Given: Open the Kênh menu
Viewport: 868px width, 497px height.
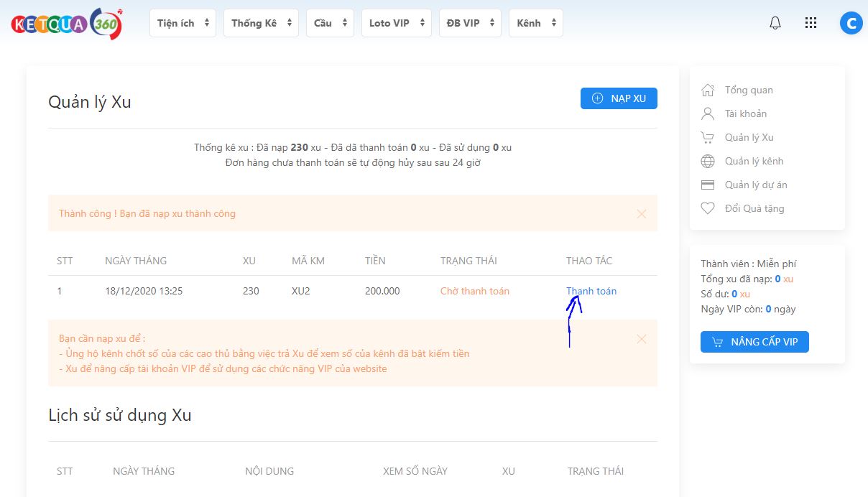Looking at the screenshot, I should tap(535, 23).
